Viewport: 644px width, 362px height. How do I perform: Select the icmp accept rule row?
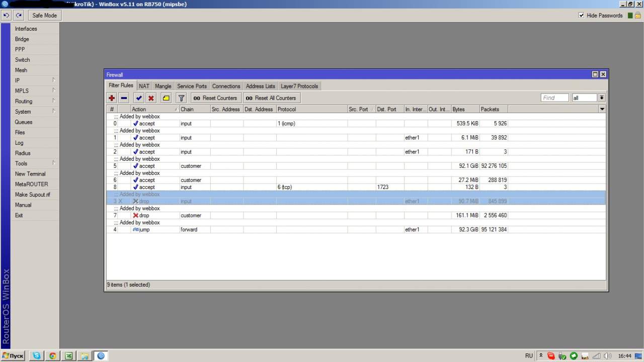tap(356, 123)
